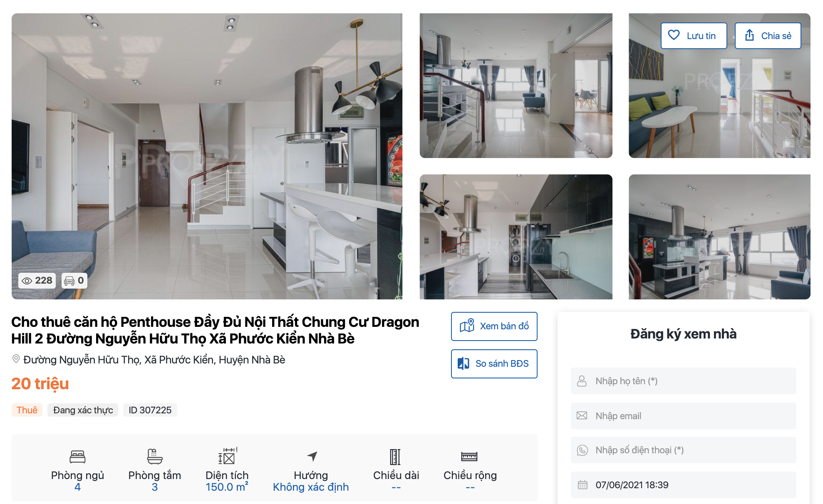Click the car icon badge showing 0

click(x=74, y=281)
